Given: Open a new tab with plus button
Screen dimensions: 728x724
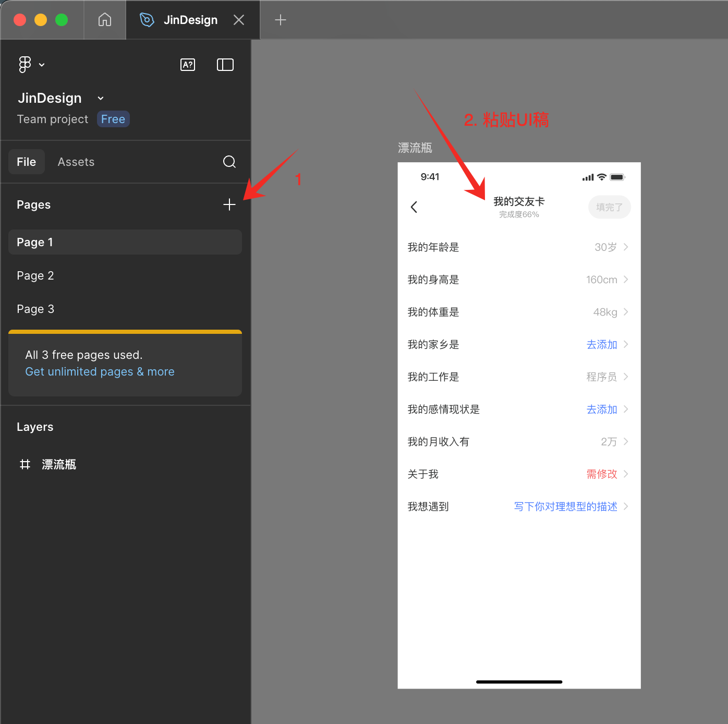Looking at the screenshot, I should (281, 20).
